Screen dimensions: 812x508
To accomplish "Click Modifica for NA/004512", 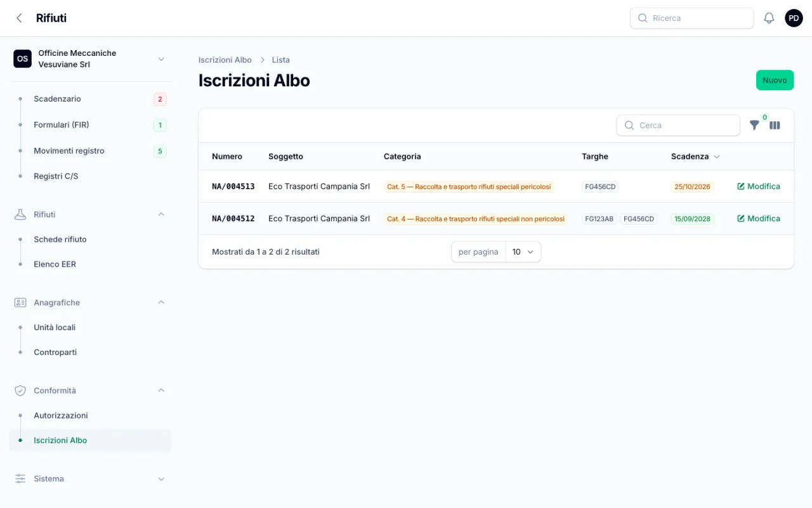I will (x=759, y=218).
